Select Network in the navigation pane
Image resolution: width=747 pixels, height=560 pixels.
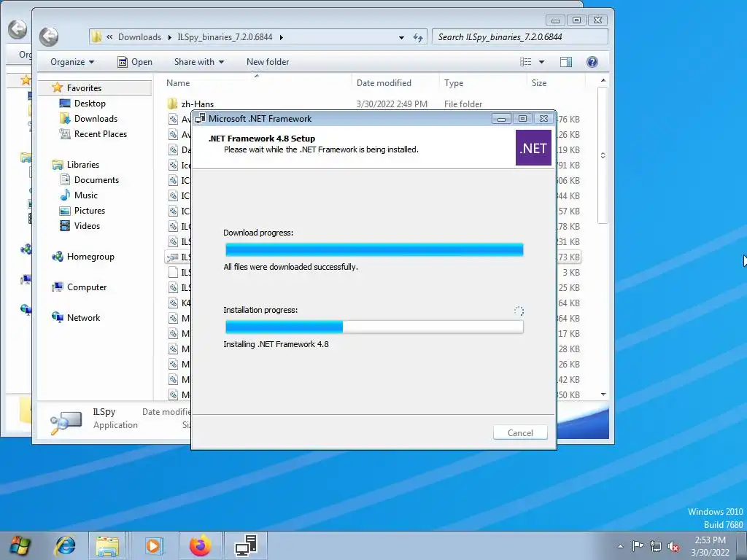83,318
